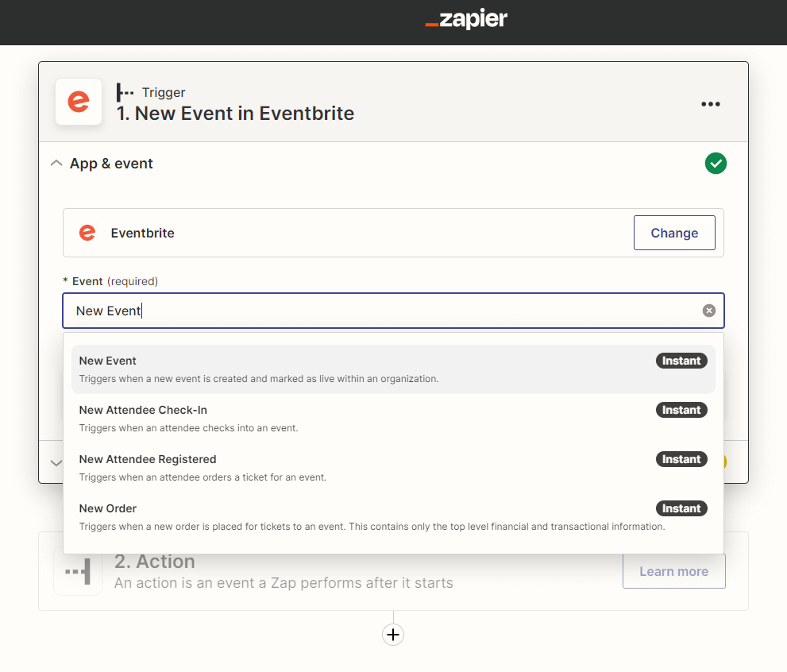Viewport: 787px width, 672px height.
Task: Click 'An action is an event a Zap performs' text
Action: pyautogui.click(x=284, y=583)
